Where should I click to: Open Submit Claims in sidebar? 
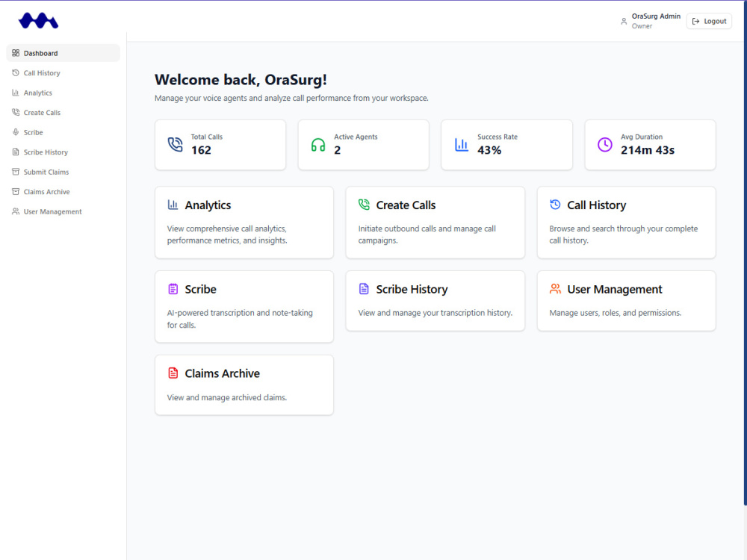point(63,172)
